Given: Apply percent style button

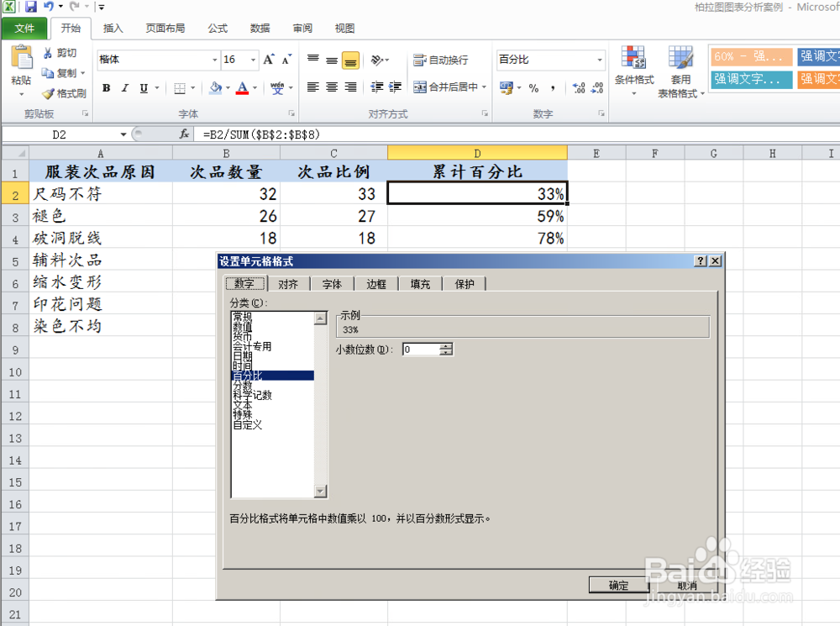Looking at the screenshot, I should (x=533, y=88).
